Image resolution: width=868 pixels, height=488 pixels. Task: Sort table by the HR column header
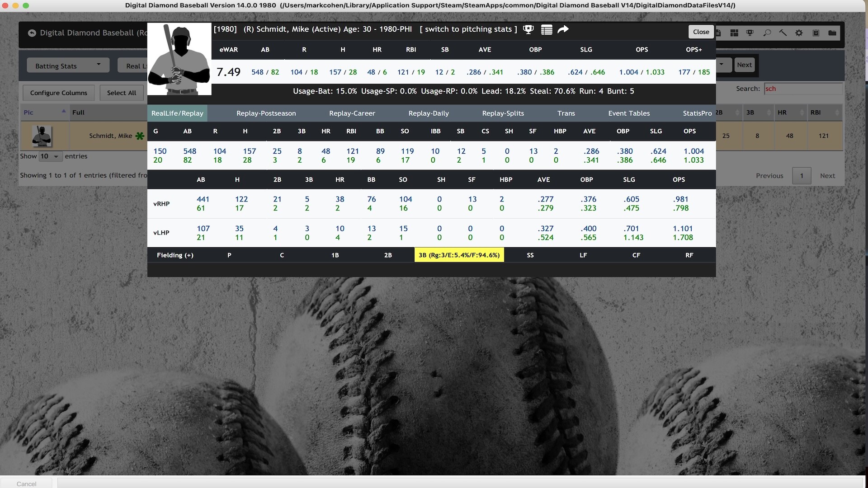[790, 113]
